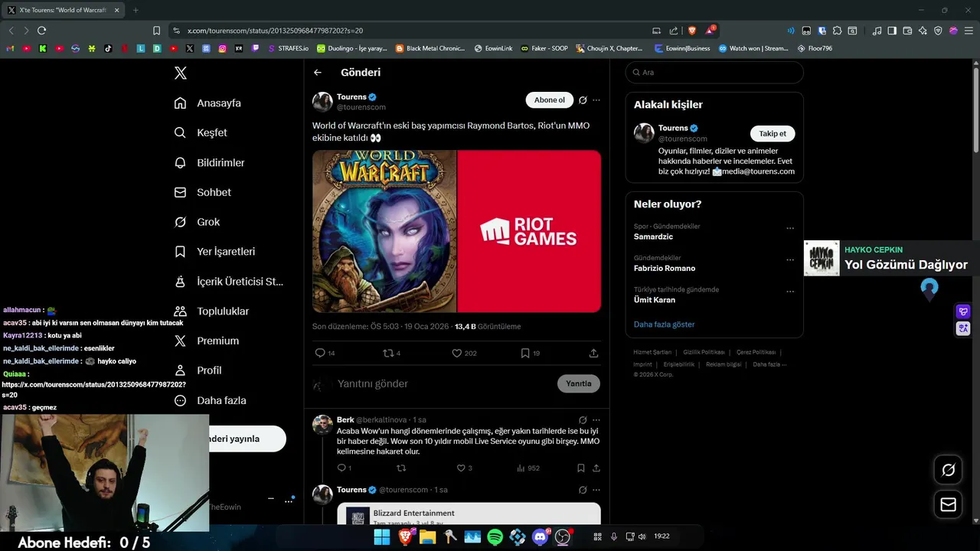This screenshot has height=551, width=980.
Task: Click the Topluluklar people icon
Action: coord(180,311)
